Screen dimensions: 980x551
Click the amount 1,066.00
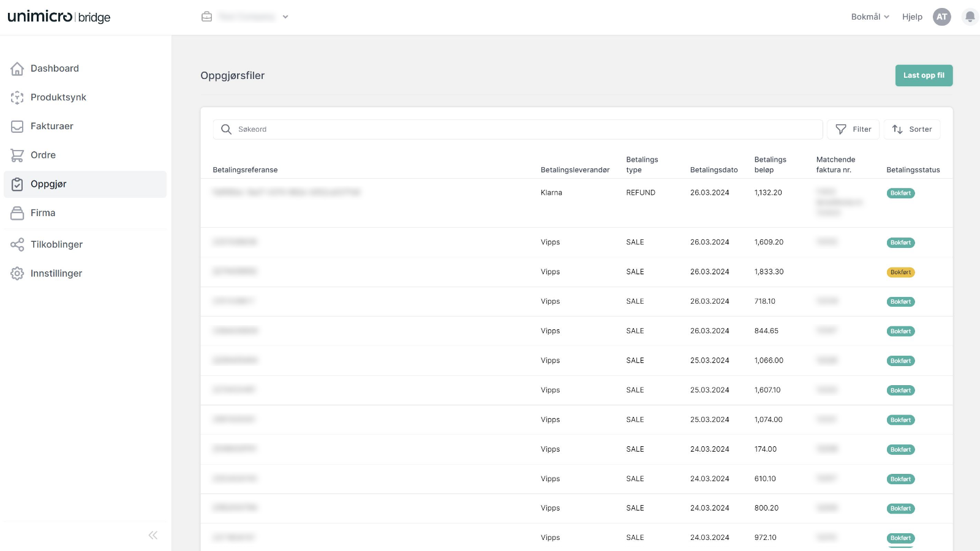769,361
